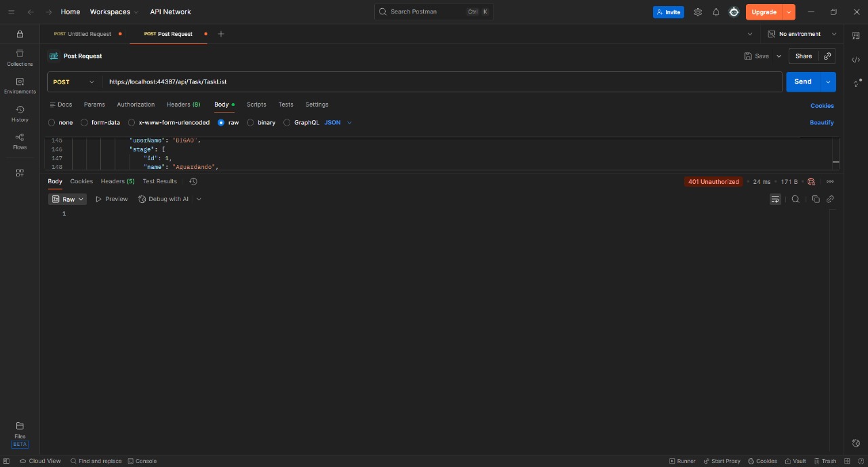868x467 pixels.
Task: Click the notifications bell icon
Action: pyautogui.click(x=715, y=12)
